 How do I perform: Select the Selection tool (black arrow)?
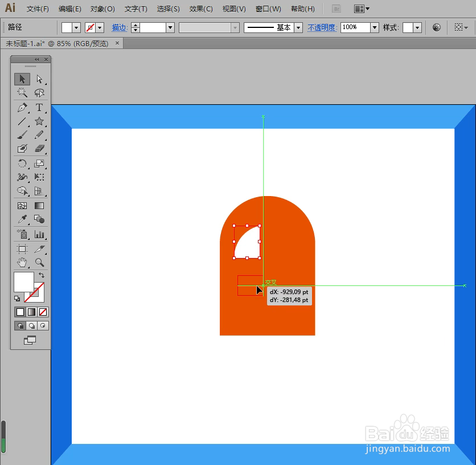point(22,79)
